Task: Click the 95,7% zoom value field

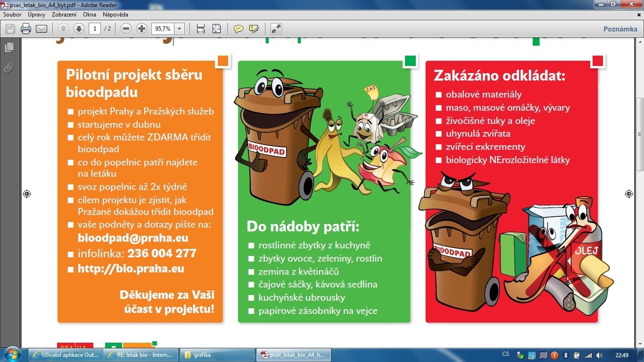Action: click(163, 29)
